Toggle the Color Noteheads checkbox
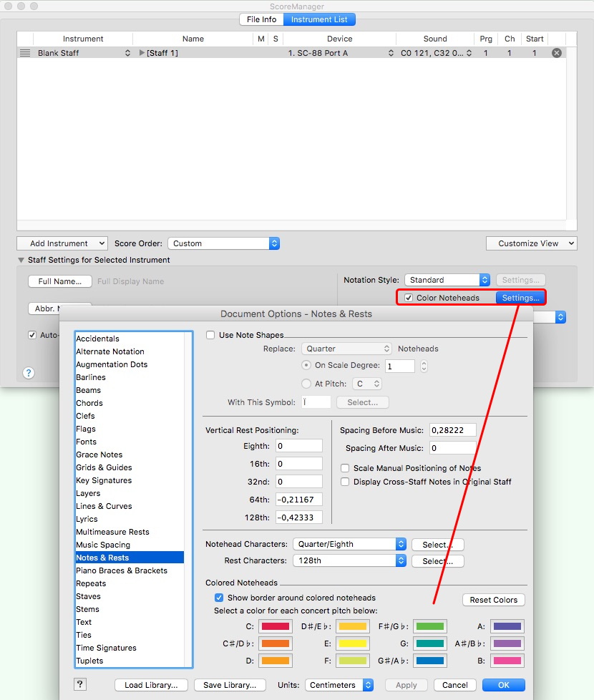This screenshot has width=594, height=700. tap(409, 298)
